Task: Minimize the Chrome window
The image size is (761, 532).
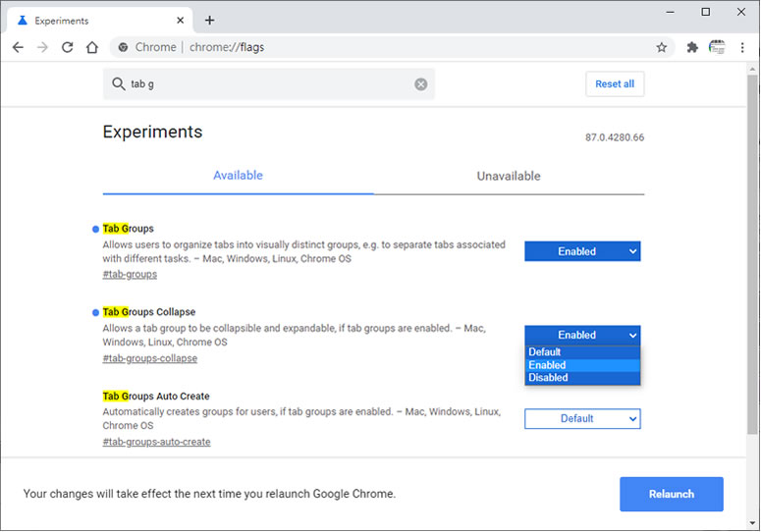Action: coord(671,12)
